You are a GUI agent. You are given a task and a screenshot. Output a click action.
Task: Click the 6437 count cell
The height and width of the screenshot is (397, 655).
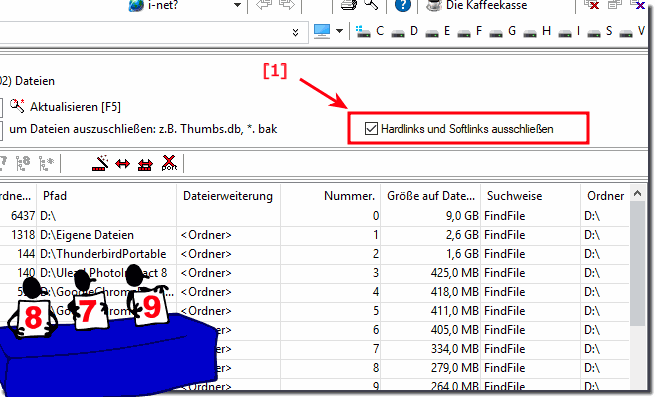coord(23,216)
